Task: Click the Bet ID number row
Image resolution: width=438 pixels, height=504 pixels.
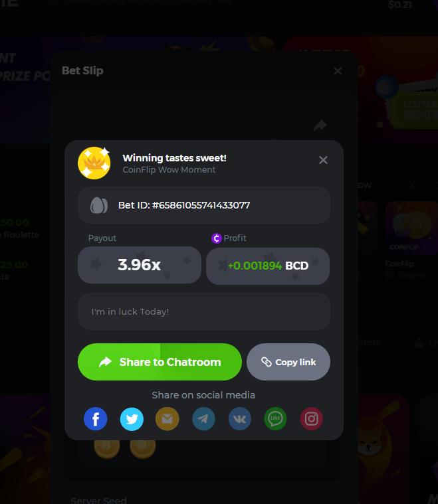Action: click(x=204, y=205)
